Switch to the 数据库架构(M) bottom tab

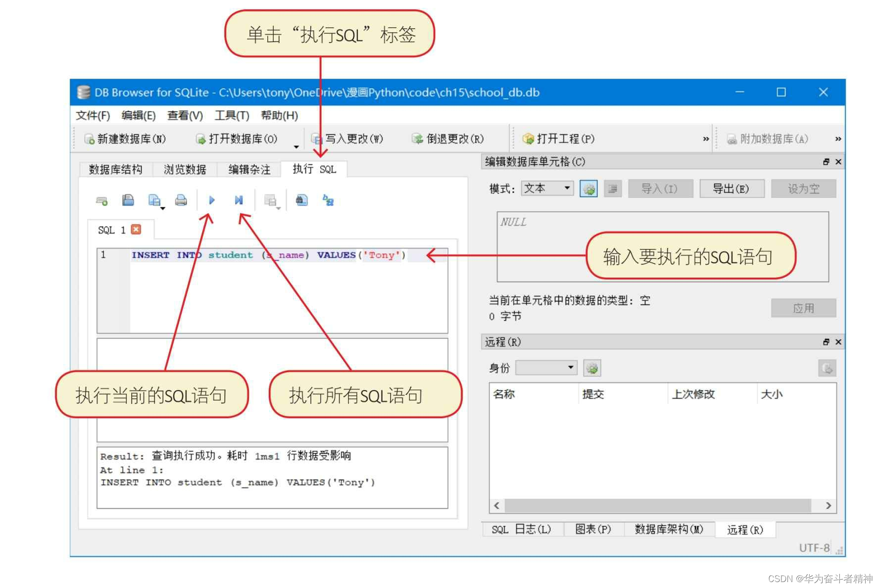pyautogui.click(x=669, y=529)
